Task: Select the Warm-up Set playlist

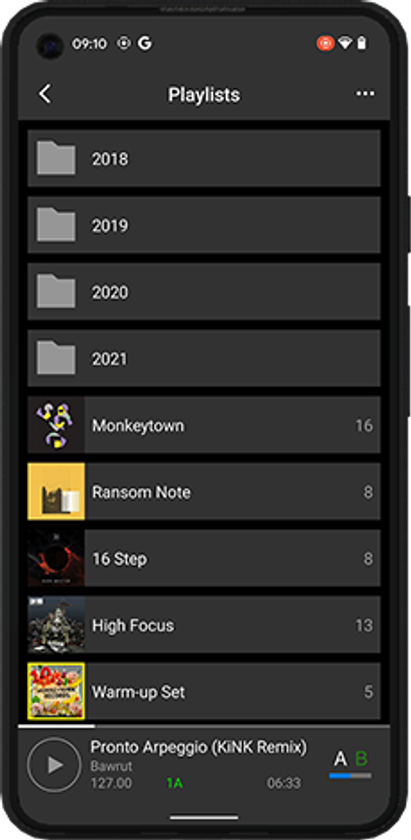Action: click(204, 691)
